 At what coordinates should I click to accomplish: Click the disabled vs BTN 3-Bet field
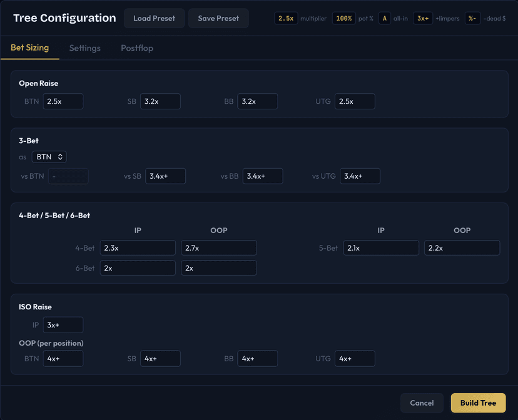[x=68, y=176]
